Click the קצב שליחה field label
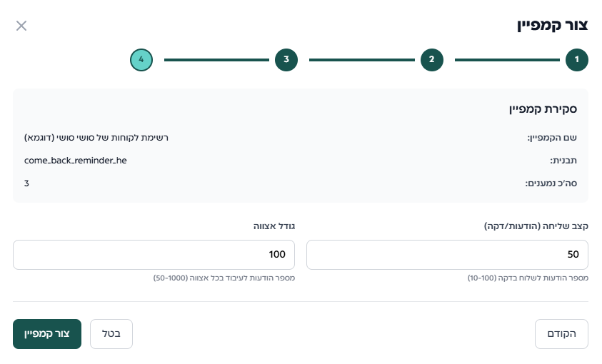The width and height of the screenshot is (602, 364). 536,226
